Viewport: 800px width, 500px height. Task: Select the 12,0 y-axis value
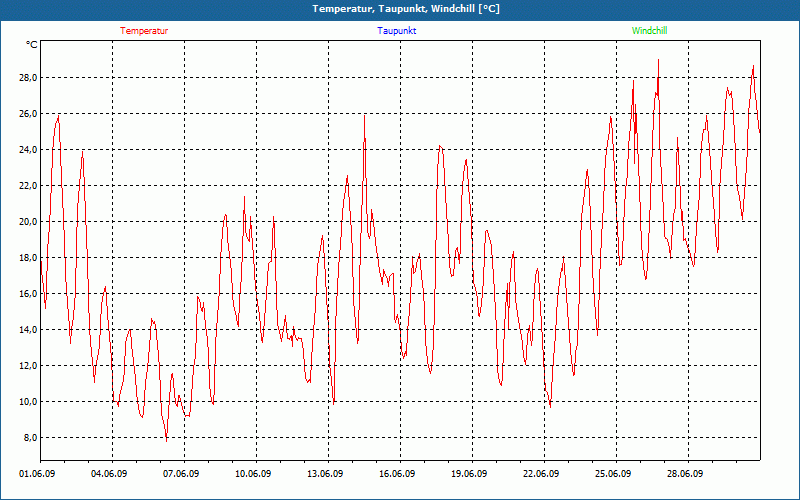[x=28, y=366]
